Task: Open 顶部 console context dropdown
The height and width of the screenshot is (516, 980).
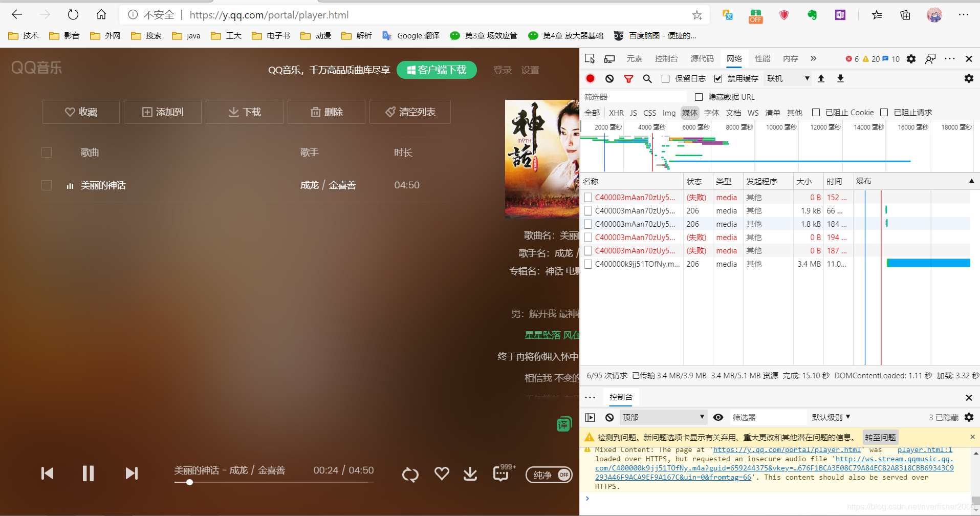Action: pyautogui.click(x=663, y=417)
